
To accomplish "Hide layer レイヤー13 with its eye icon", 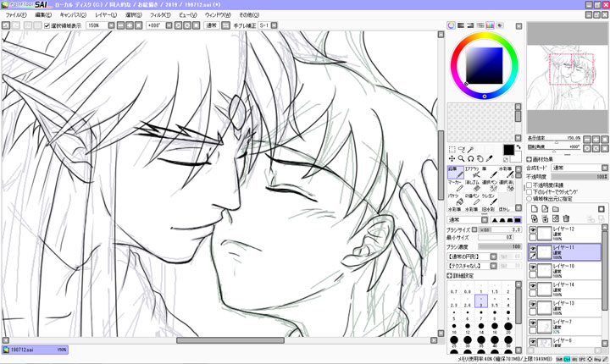I will pyautogui.click(x=533, y=304).
